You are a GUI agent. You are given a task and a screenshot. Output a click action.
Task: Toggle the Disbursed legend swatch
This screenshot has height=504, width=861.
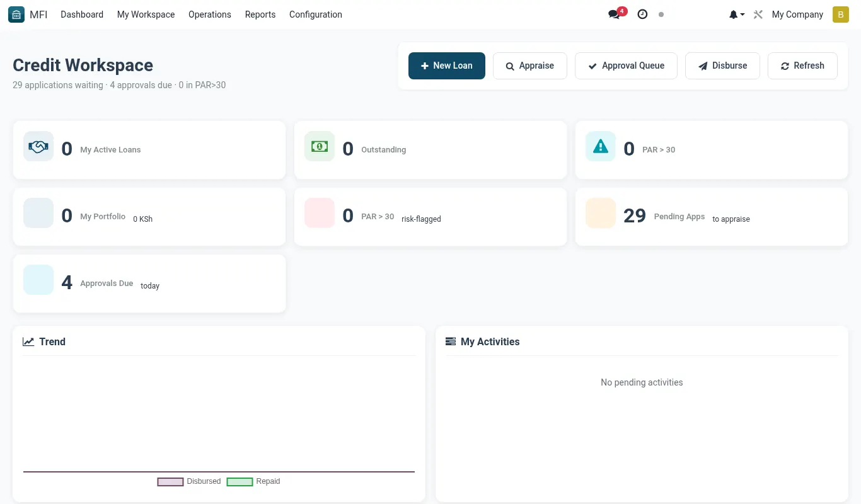(170, 482)
